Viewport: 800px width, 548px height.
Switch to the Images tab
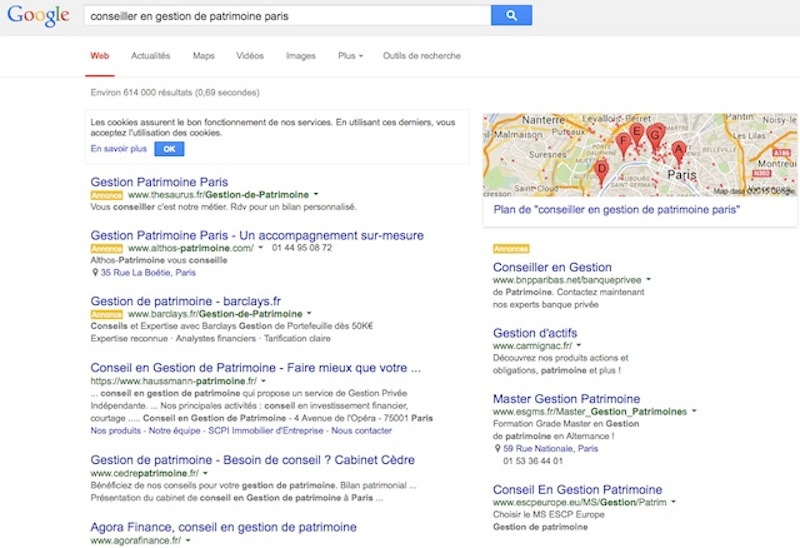tap(301, 56)
